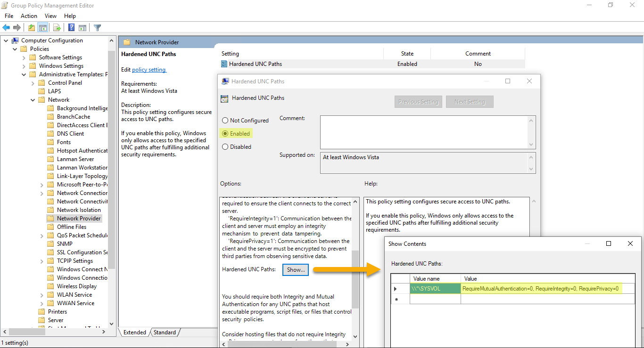Expand the Control Panel node
This screenshot has height=348, width=644.
click(33, 83)
